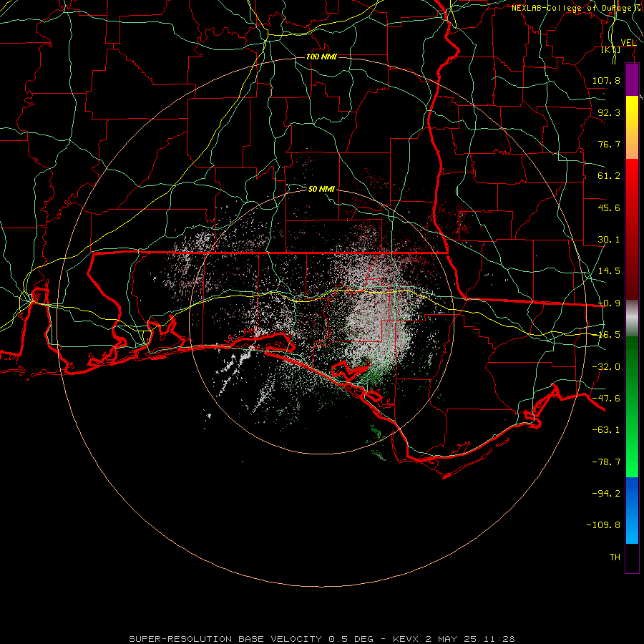Select the -63.1 value on the velocity scale

click(x=606, y=430)
